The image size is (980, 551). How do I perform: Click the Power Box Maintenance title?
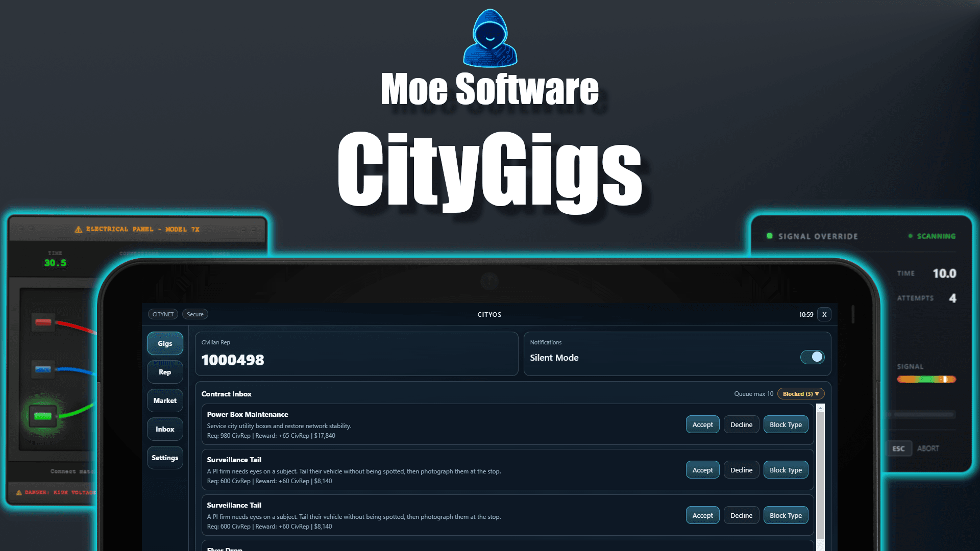click(248, 414)
